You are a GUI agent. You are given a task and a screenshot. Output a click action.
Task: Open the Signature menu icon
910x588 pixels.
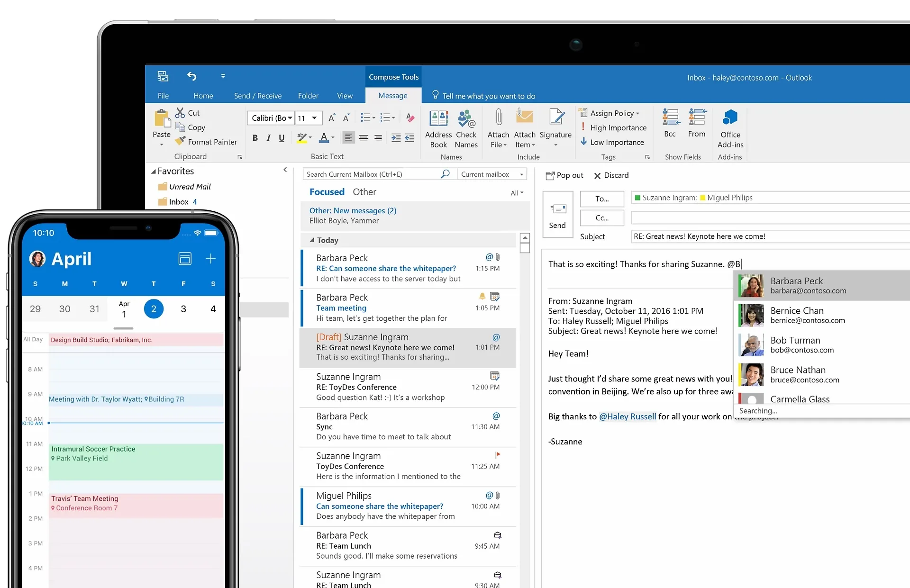[x=556, y=118]
